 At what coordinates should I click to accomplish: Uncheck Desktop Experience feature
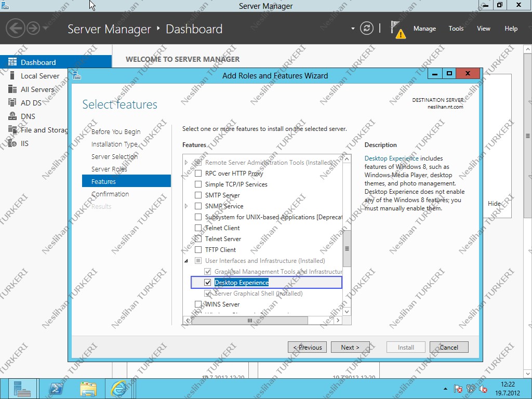pyautogui.click(x=208, y=282)
